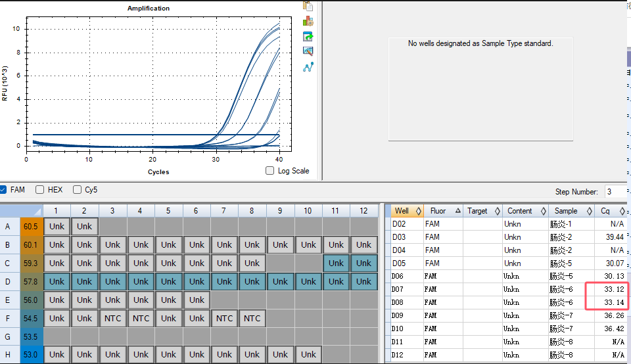Click the Amplification chart plot area
This screenshot has height=364, width=631.
point(159,84)
